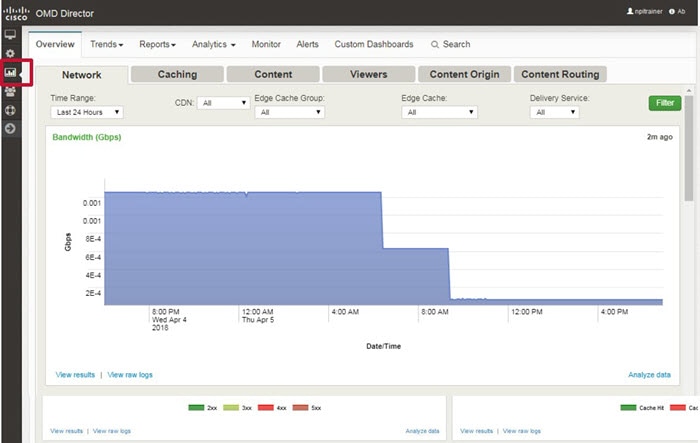The width and height of the screenshot is (700, 443).
Task: Open the Edge Cache Group dropdown
Action: coord(289,112)
